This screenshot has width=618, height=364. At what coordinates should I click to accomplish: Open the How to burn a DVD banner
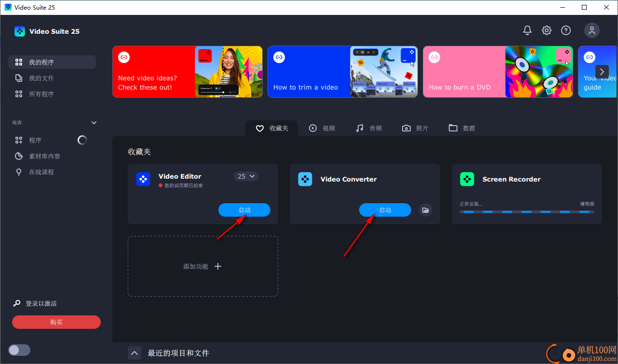coord(498,72)
